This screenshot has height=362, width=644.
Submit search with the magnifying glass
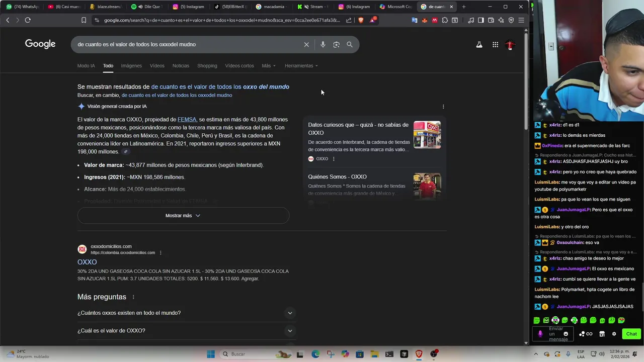click(350, 44)
